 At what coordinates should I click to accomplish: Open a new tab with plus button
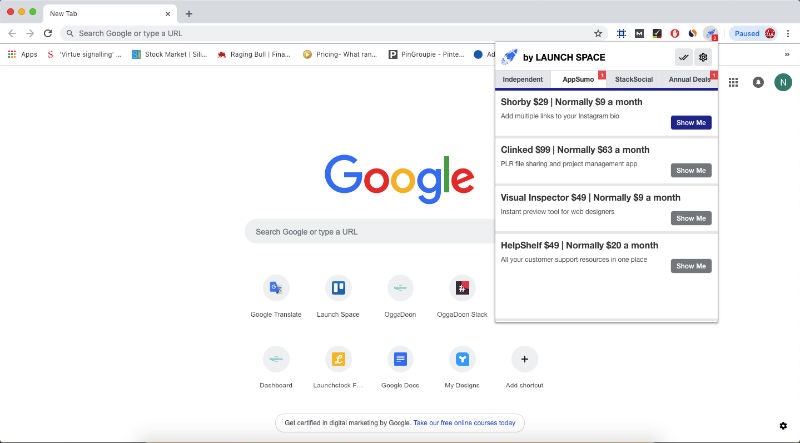189,14
